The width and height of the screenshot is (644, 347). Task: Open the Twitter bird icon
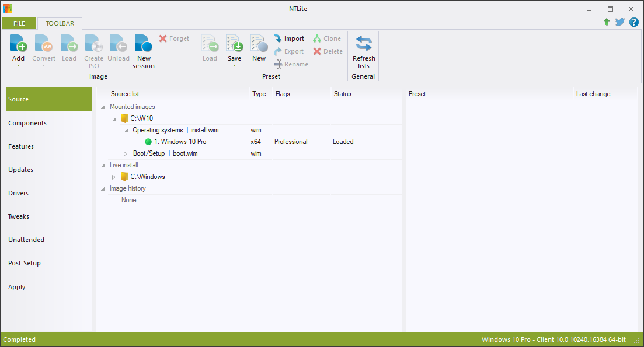(x=619, y=22)
